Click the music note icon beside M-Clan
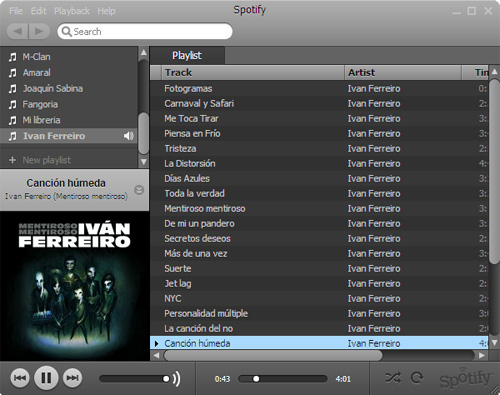Viewport: 500px width, 395px height. pyautogui.click(x=13, y=57)
